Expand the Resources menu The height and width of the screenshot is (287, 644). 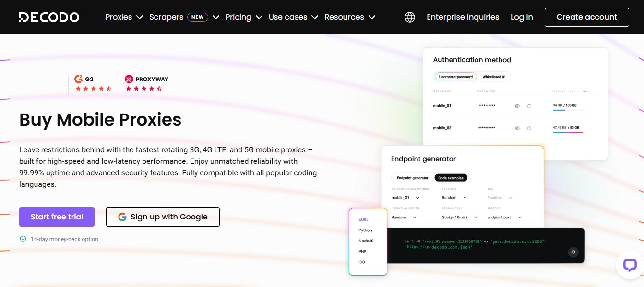(350, 17)
